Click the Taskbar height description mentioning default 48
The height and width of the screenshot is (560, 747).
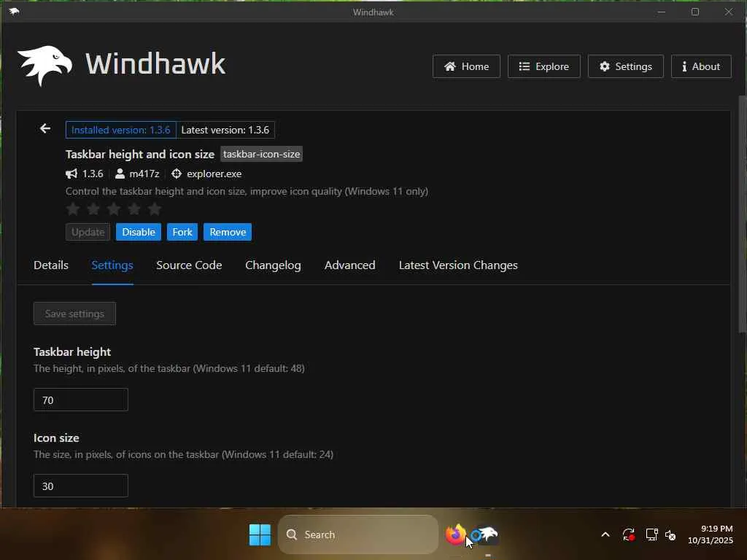tap(169, 368)
